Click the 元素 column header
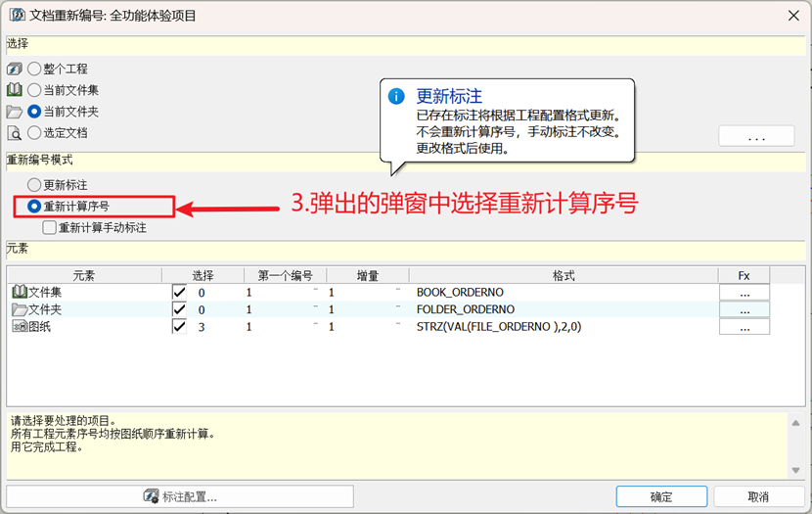This screenshot has width=812, height=514. 84,275
